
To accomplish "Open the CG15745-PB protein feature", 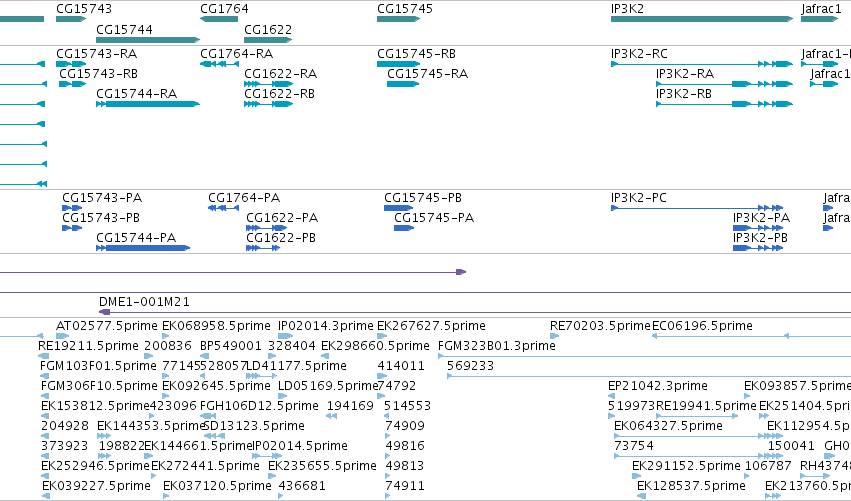I will [x=398, y=208].
